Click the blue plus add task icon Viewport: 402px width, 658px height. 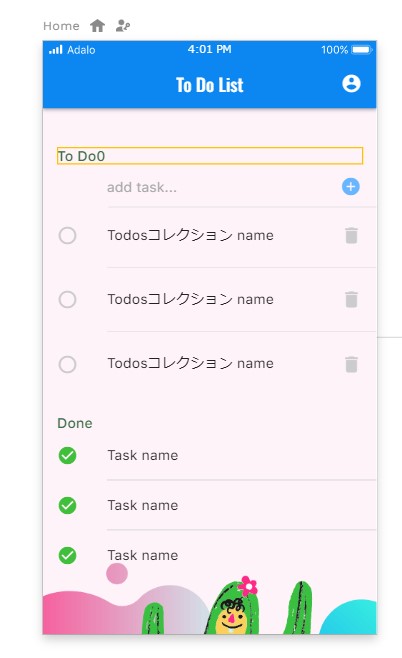pyautogui.click(x=351, y=187)
